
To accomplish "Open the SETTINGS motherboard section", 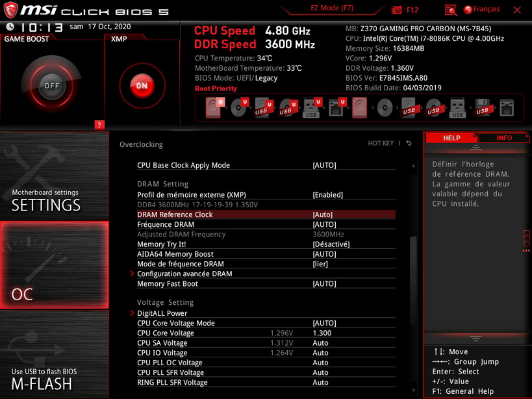I will (46, 200).
